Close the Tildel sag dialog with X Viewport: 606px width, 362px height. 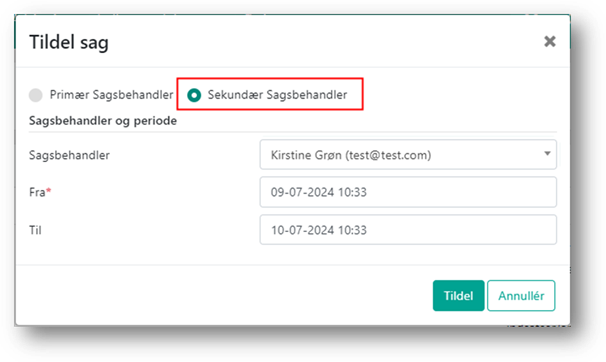click(x=550, y=41)
